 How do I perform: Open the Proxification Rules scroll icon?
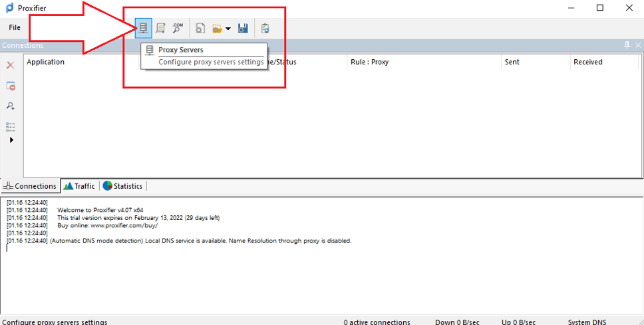pyautogui.click(x=160, y=28)
